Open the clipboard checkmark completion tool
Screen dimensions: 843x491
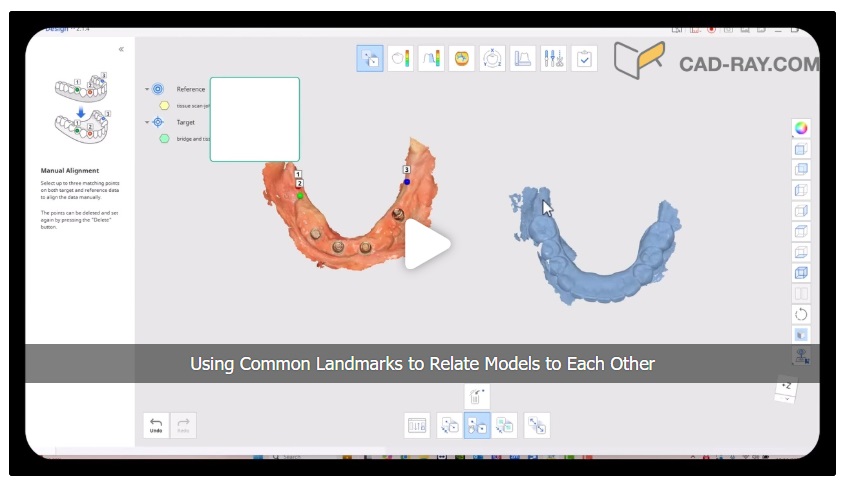click(x=584, y=58)
